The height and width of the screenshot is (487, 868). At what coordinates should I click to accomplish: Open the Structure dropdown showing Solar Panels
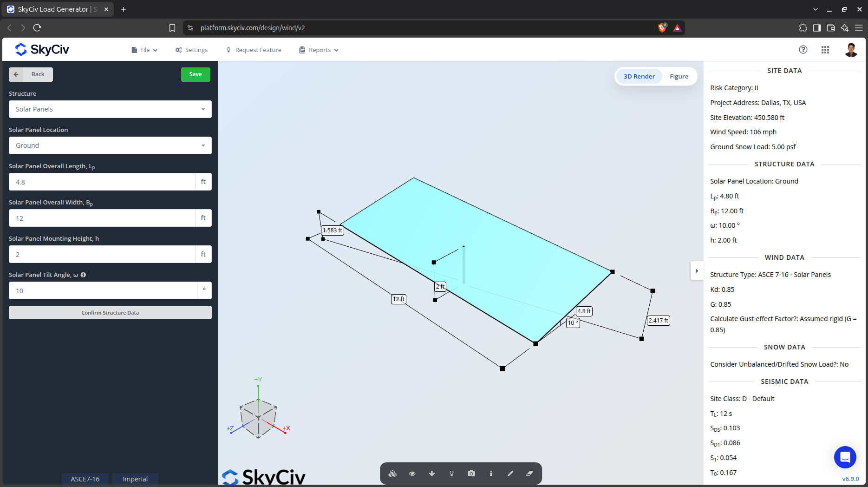coord(110,109)
